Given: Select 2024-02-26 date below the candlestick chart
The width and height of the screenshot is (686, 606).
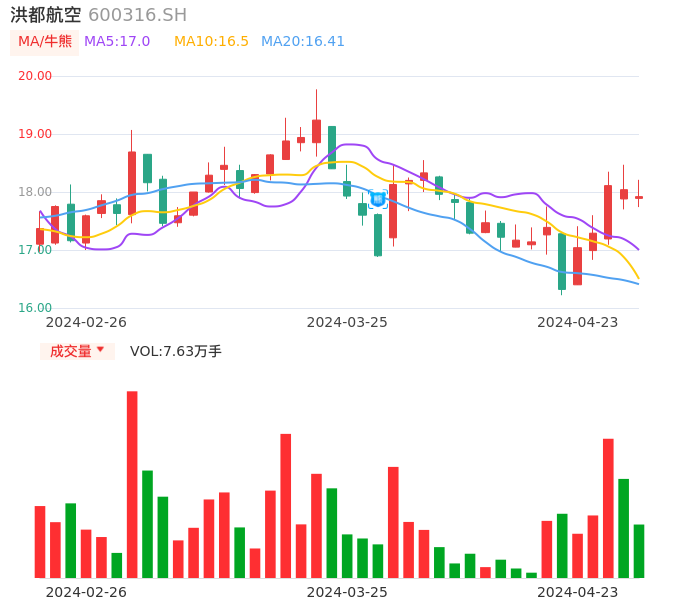Looking at the screenshot, I should coord(86,322).
